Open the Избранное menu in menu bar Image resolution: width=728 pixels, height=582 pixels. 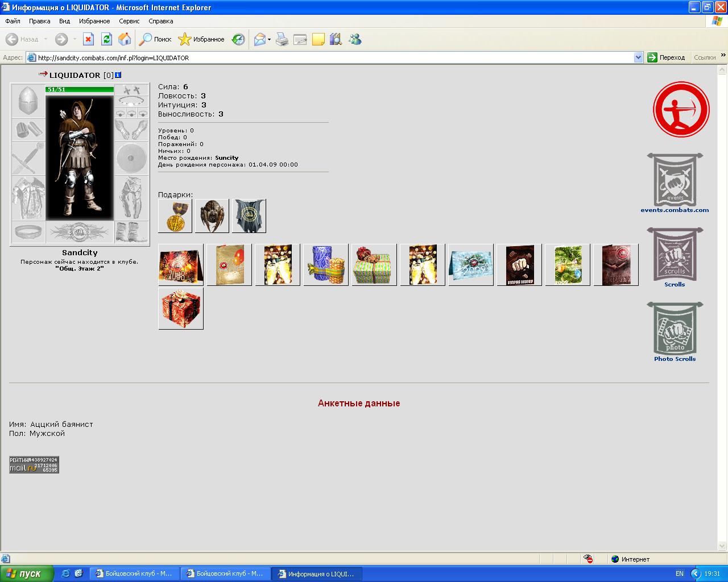[94, 21]
